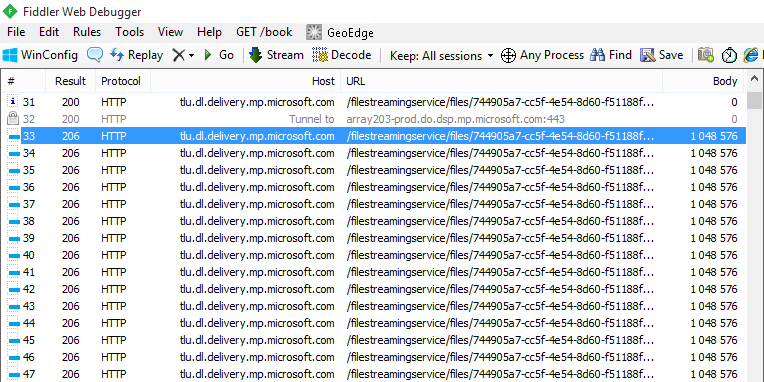The width and height of the screenshot is (764, 382).
Task: Click the download icon of session 45
Action: pos(14,340)
